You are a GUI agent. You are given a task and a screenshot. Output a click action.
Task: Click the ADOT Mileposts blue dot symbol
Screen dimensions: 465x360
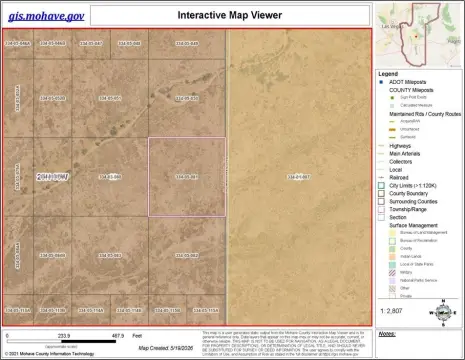(381, 82)
